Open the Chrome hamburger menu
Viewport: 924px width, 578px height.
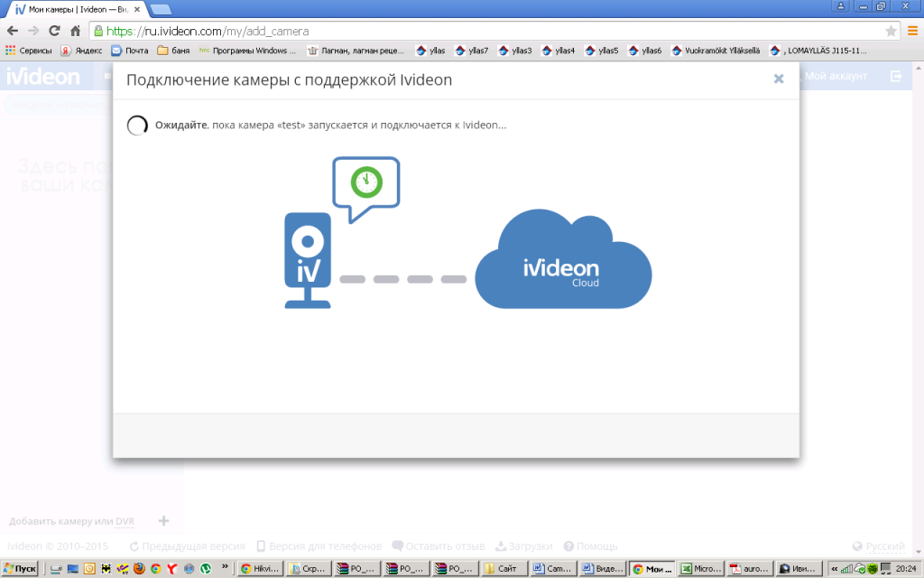pyautogui.click(x=912, y=31)
